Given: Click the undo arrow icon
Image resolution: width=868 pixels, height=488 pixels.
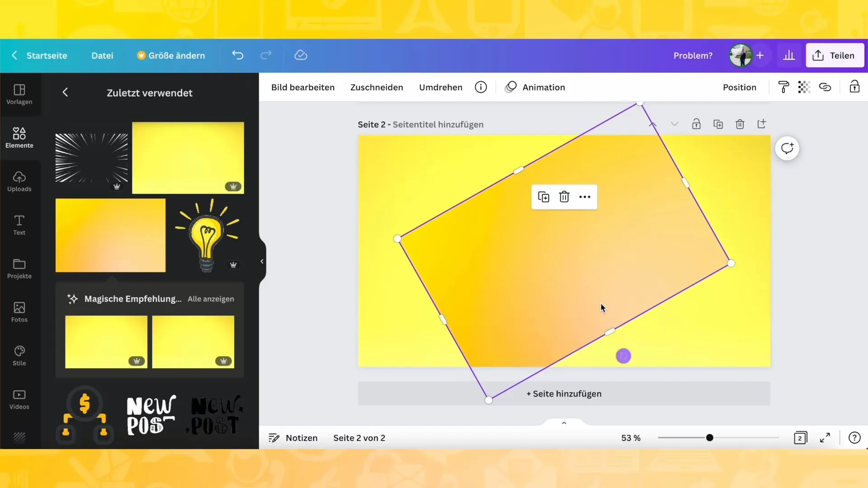Looking at the screenshot, I should pos(237,56).
